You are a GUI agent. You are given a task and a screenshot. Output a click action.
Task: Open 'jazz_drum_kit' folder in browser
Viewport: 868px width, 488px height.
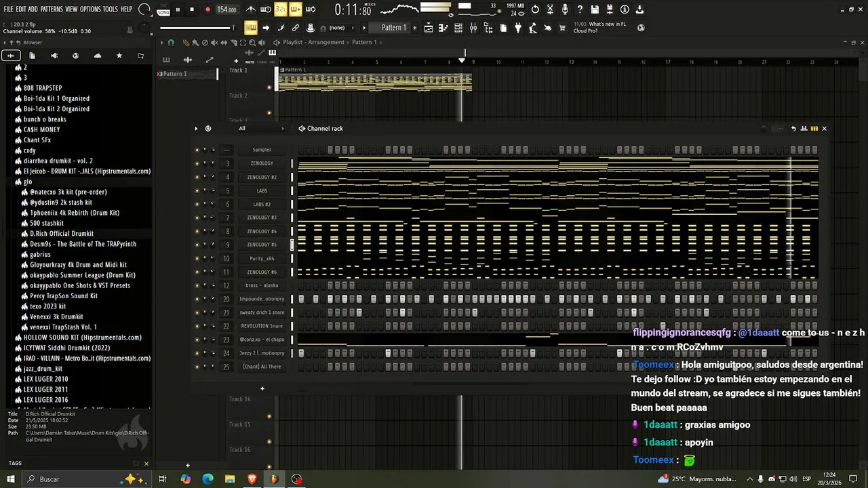[x=43, y=369]
